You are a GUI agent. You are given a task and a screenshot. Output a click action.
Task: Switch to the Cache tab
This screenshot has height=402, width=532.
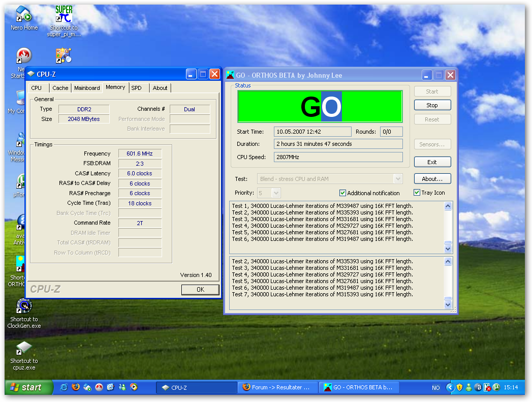(x=60, y=88)
